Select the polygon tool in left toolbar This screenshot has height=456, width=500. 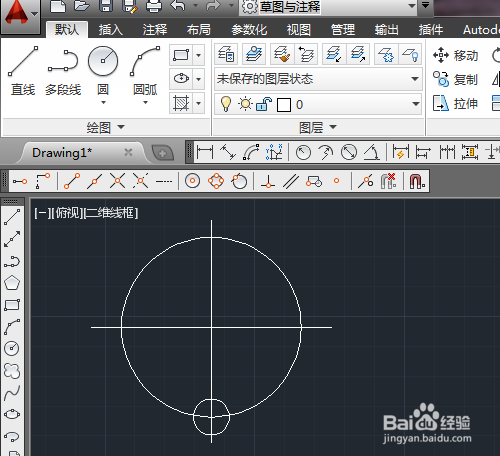[x=12, y=283]
